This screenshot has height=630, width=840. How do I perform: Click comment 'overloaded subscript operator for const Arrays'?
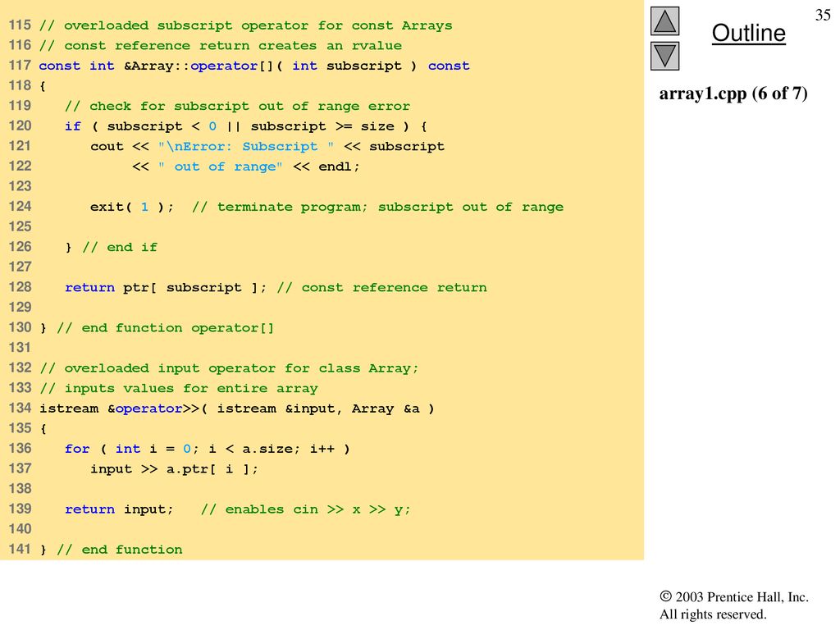246,25
